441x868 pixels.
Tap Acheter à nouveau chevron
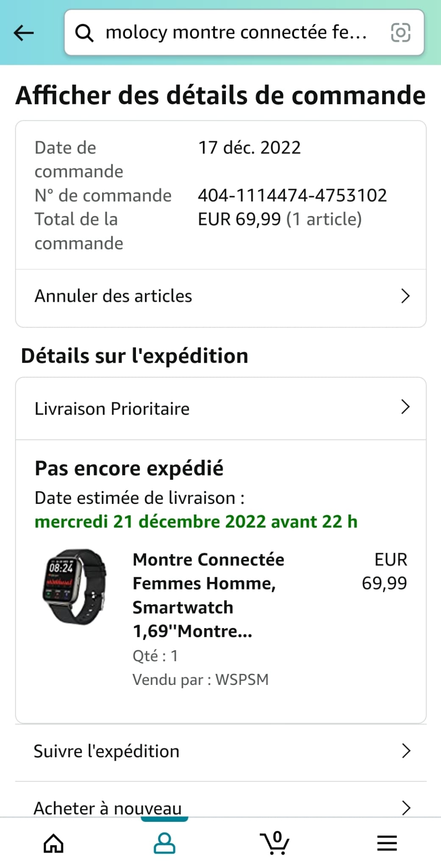[x=406, y=808]
